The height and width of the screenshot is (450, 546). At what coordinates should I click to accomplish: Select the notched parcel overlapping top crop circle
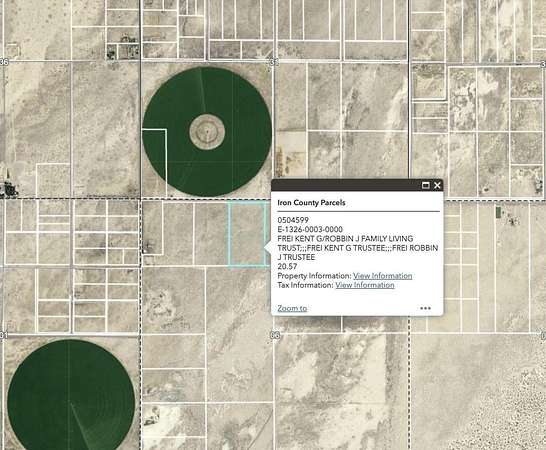pos(154,163)
